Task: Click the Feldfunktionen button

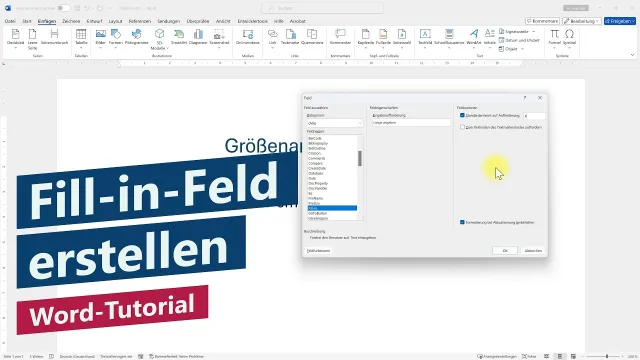Action: click(318, 251)
